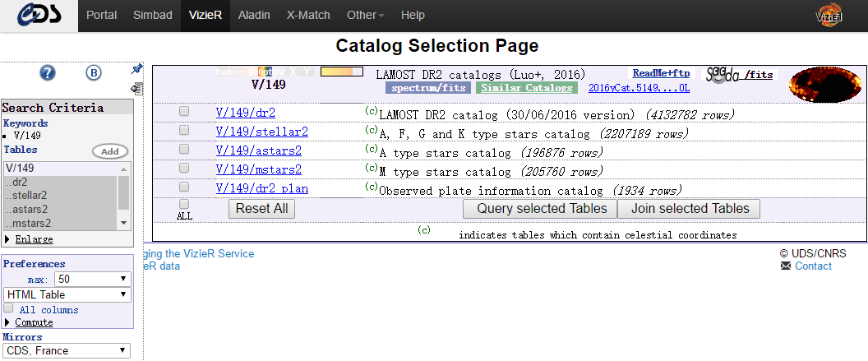Click the VizieR logo at top right

tap(828, 15)
